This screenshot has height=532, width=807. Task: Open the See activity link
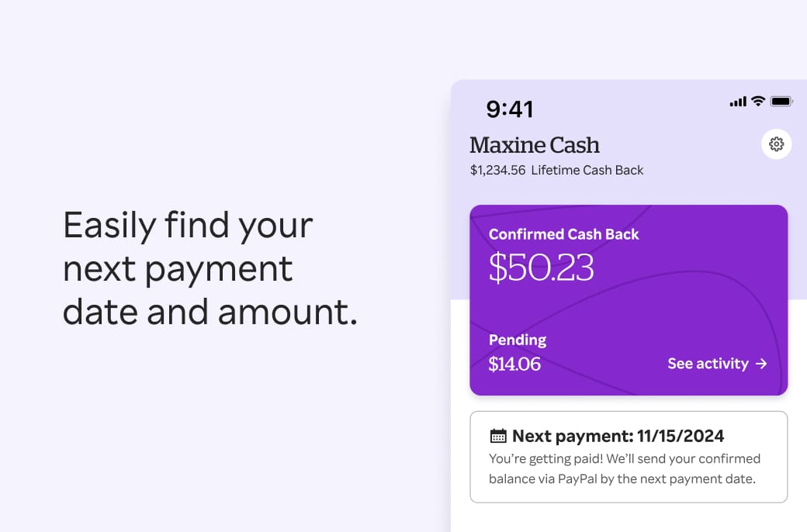708,364
